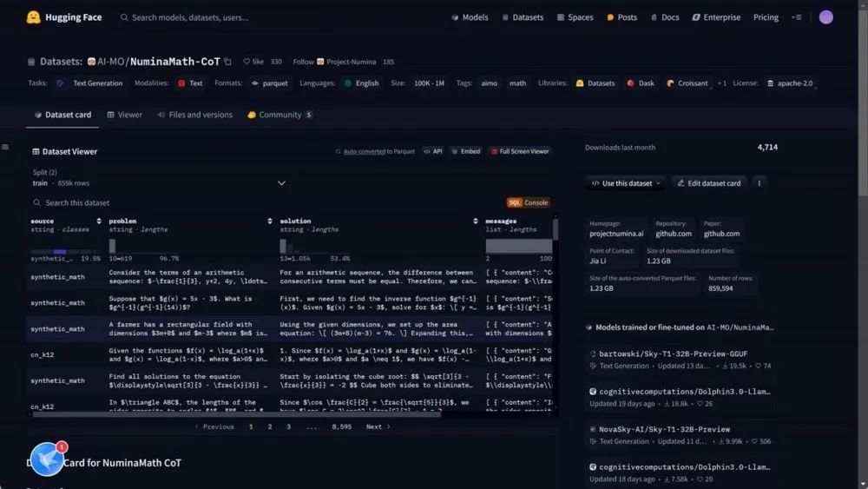868x489 pixels.
Task: Select the solution lengths histogram bar
Action: (x=283, y=246)
